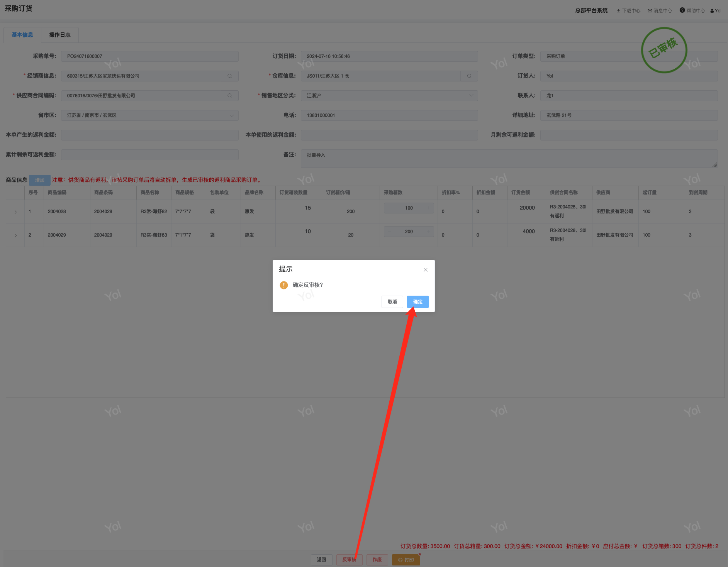Click the 打印 print button

(406, 560)
